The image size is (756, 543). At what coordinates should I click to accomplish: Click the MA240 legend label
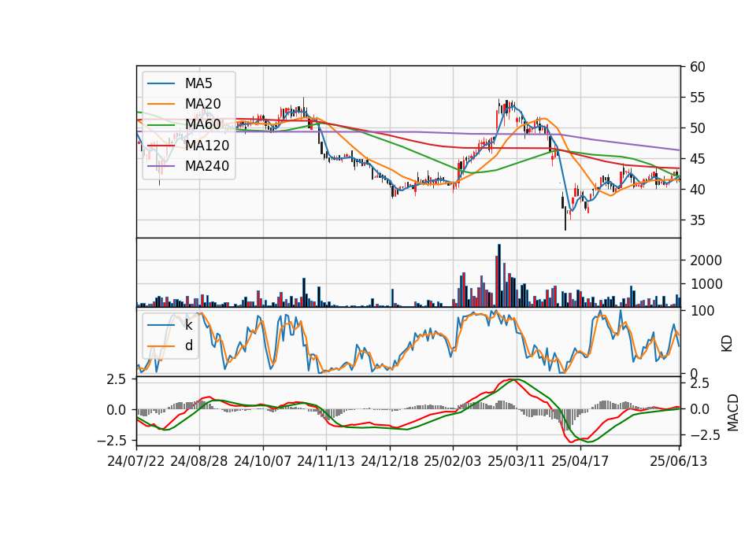(x=207, y=166)
